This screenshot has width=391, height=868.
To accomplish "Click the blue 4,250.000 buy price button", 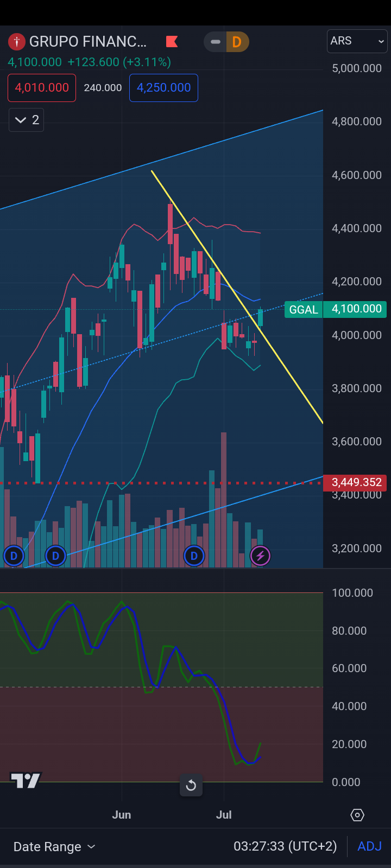I will [163, 88].
